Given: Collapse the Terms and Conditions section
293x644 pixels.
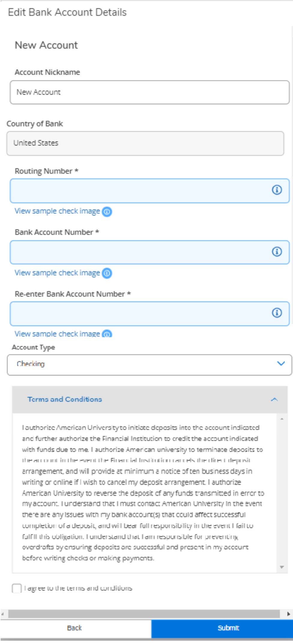Looking at the screenshot, I should click(x=274, y=399).
